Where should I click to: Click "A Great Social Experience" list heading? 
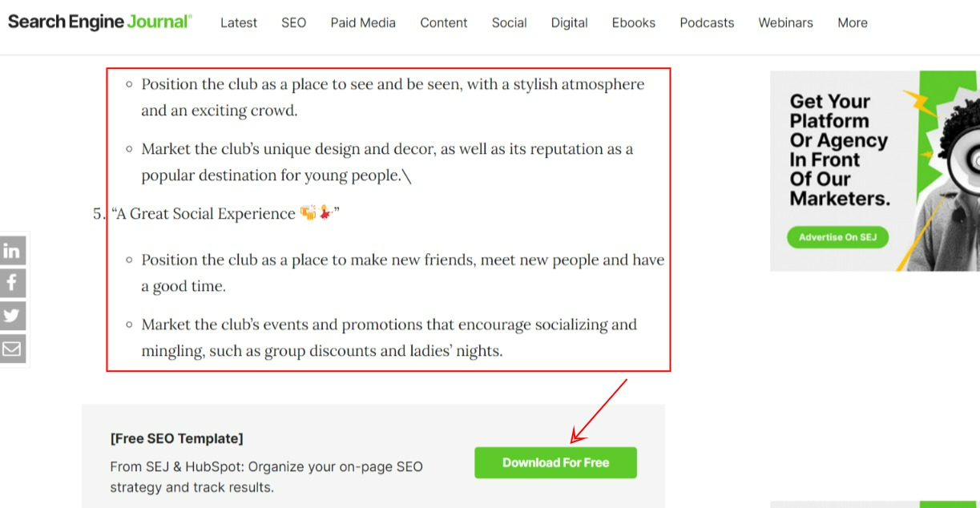[x=204, y=214]
